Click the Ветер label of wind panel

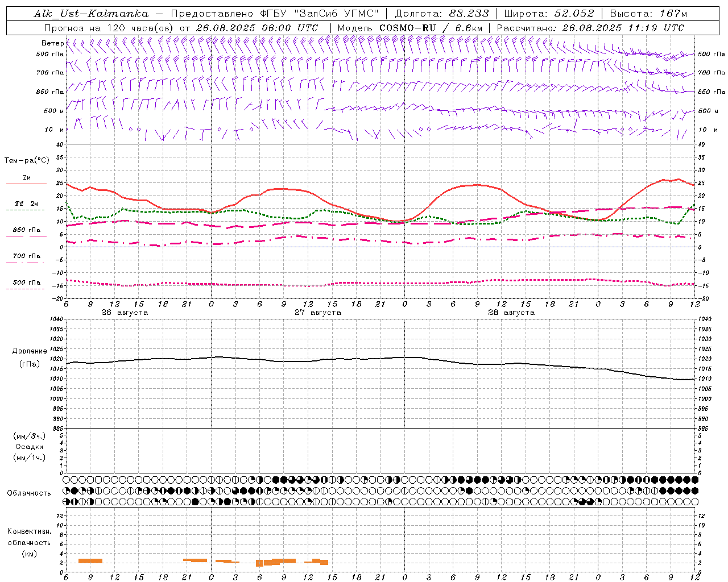(52, 43)
